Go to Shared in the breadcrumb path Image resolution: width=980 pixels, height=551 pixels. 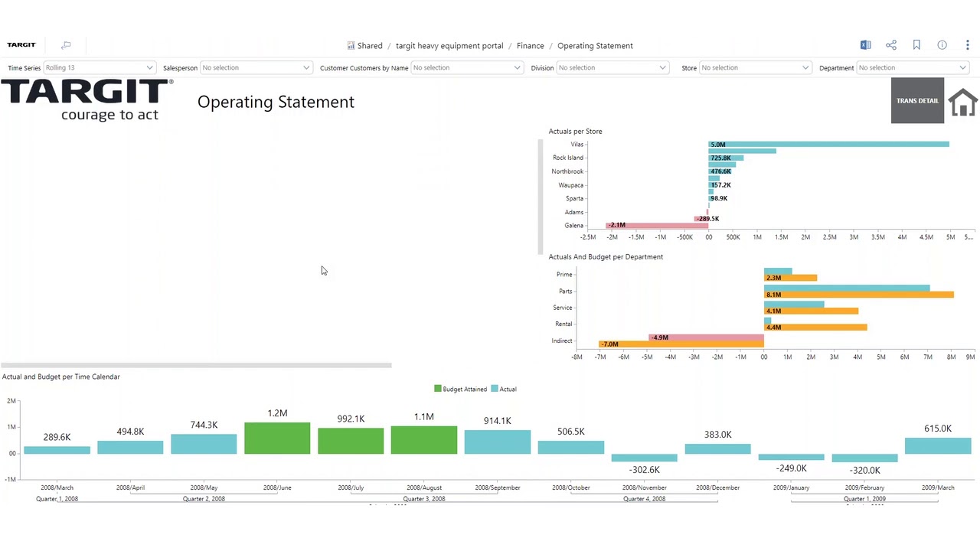tap(369, 46)
